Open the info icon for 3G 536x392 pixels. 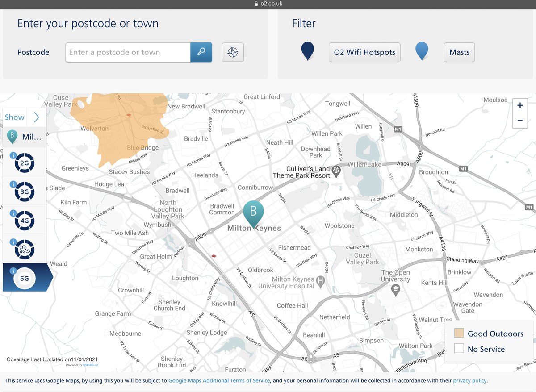13,184
